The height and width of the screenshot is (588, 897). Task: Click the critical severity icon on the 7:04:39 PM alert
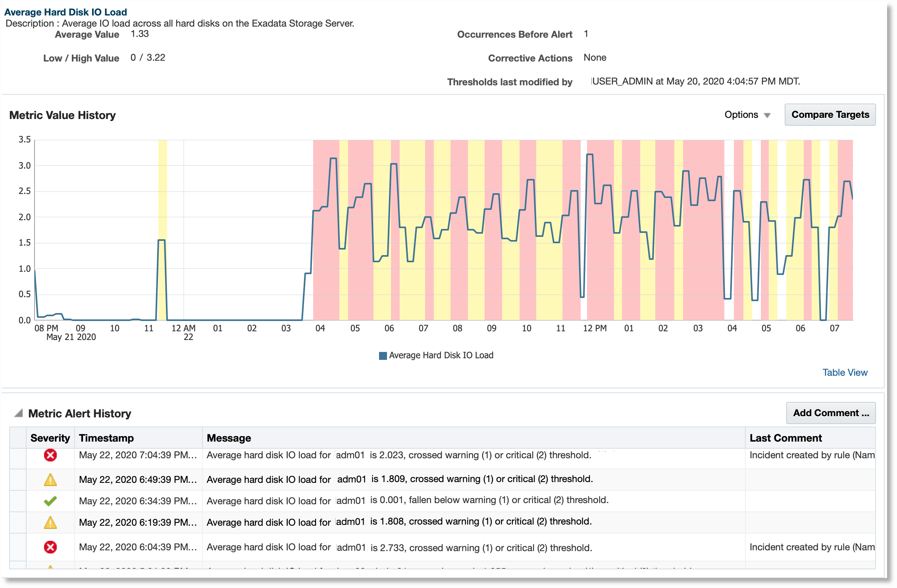coord(50,456)
